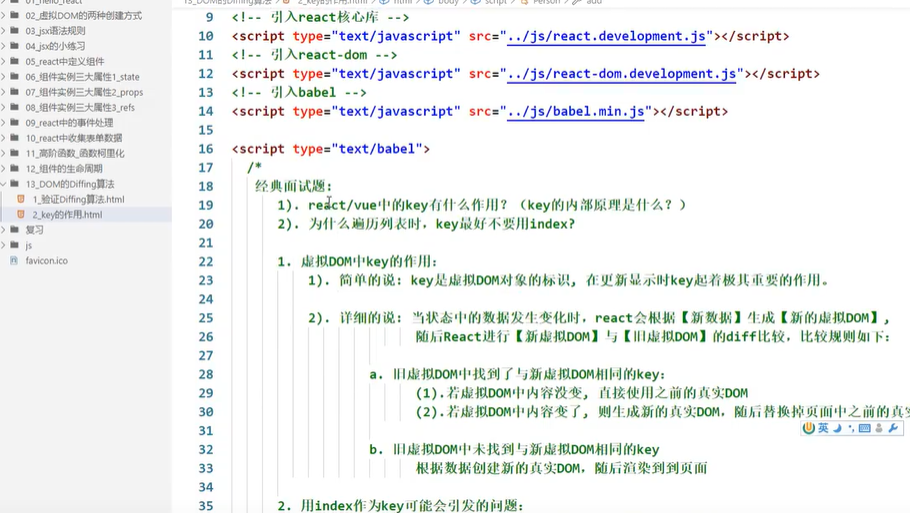910x513 pixels.
Task: Click the "text/babel" attribute value
Action: pyautogui.click(x=377, y=149)
